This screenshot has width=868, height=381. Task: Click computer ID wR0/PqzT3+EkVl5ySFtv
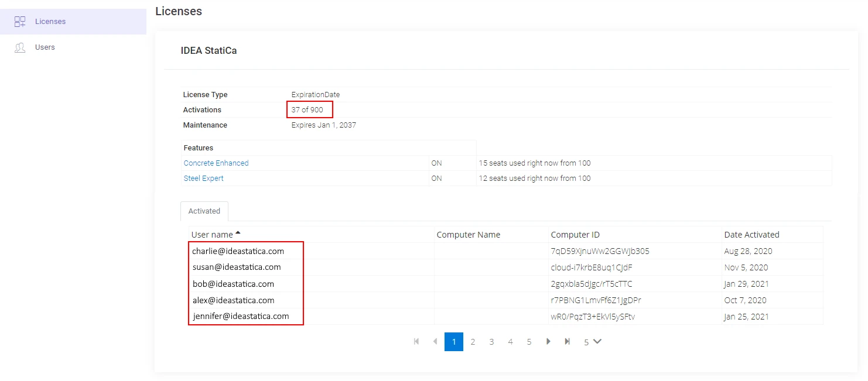[593, 317]
